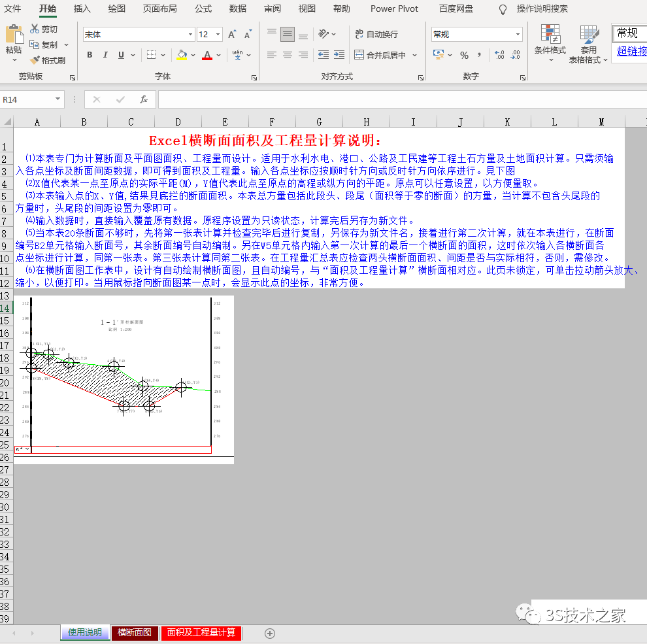647x644 pixels.
Task: Switch to the 数据 ribbon tab
Action: click(238, 8)
